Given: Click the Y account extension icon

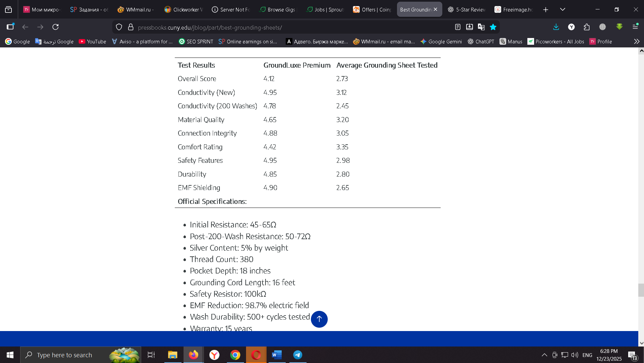Looking at the screenshot, I should click(571, 27).
